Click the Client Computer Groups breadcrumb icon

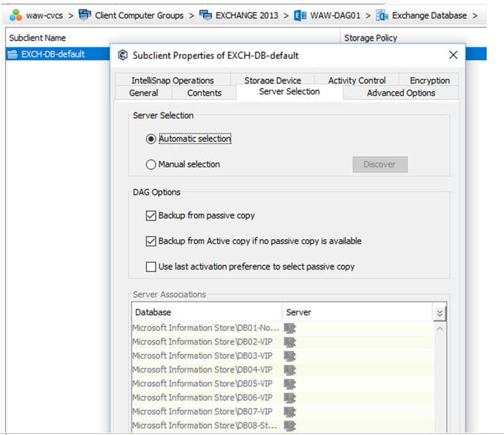point(85,15)
